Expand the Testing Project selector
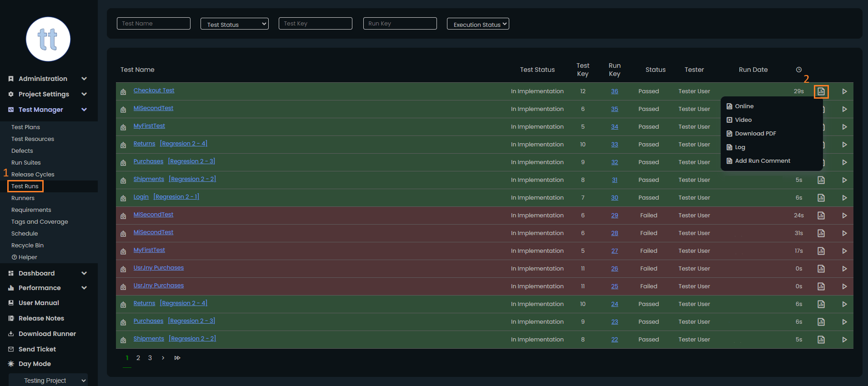Image resolution: width=868 pixels, height=386 pixels. [48, 381]
